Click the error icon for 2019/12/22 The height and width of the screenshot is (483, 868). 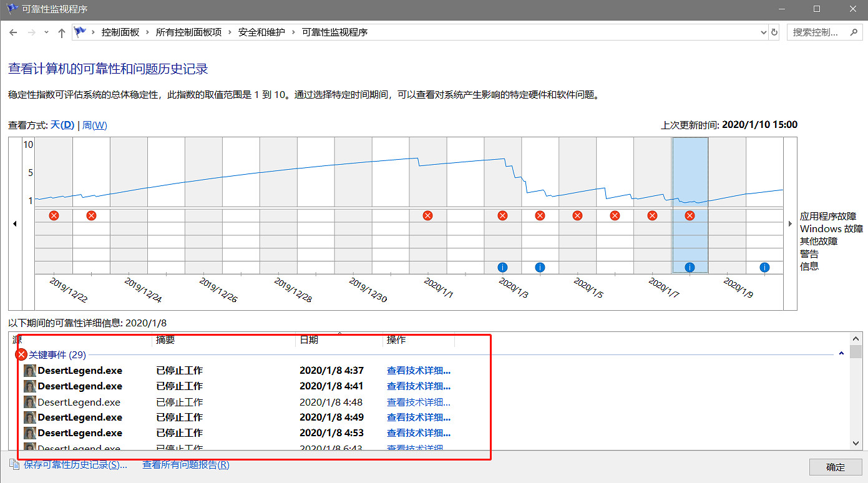pyautogui.click(x=54, y=215)
